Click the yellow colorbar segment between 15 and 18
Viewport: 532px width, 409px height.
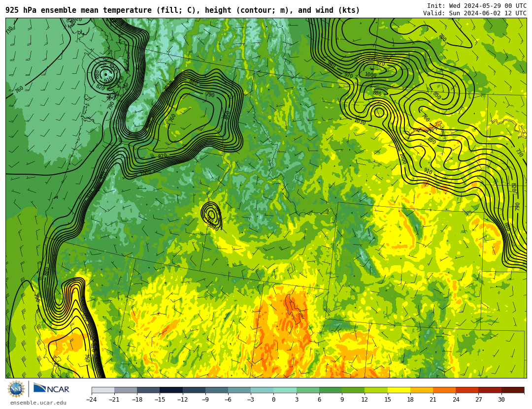pyautogui.click(x=399, y=390)
